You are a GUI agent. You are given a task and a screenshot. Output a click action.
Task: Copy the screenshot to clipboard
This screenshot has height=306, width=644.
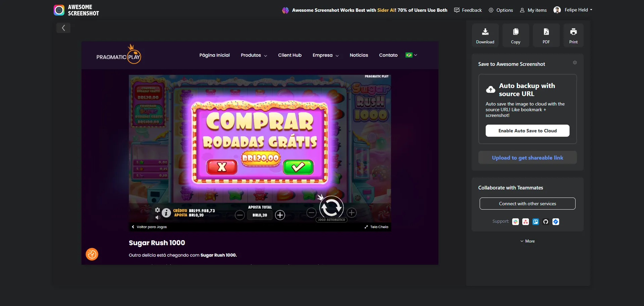click(516, 35)
